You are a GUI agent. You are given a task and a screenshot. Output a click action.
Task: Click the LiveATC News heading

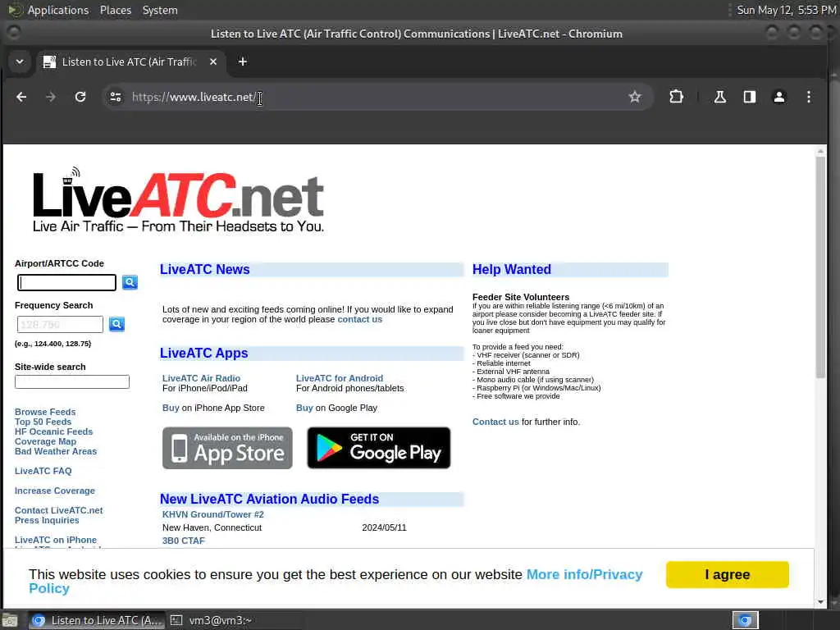tap(204, 269)
